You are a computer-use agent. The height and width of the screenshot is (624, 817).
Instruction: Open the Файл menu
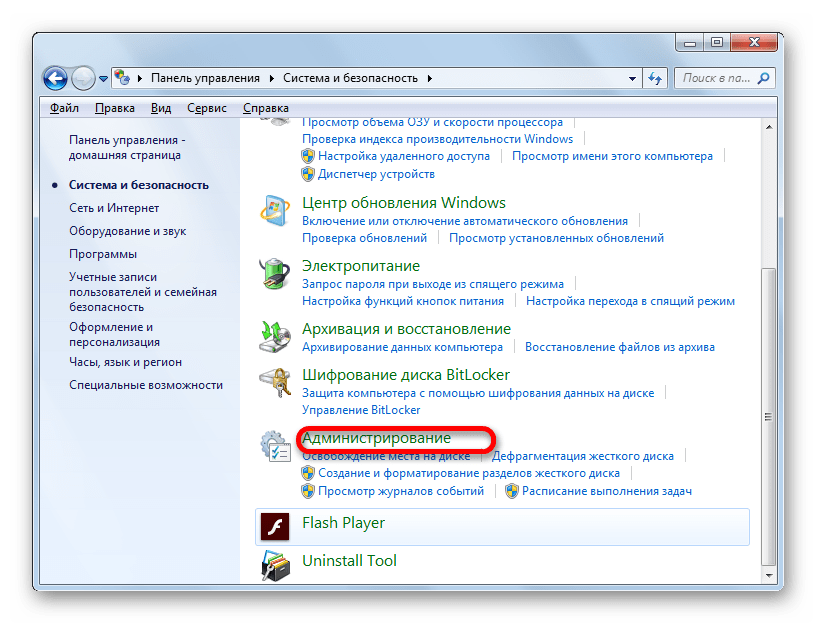pyautogui.click(x=64, y=108)
